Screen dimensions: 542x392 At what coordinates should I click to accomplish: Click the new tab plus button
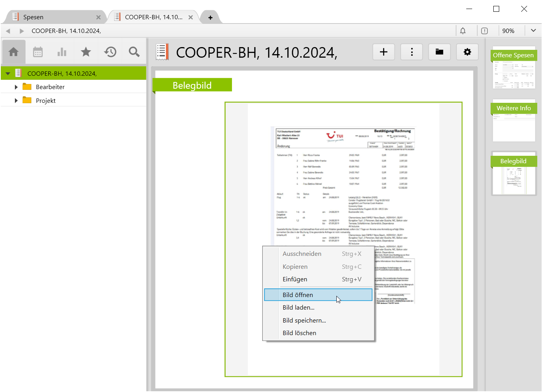[x=210, y=17]
